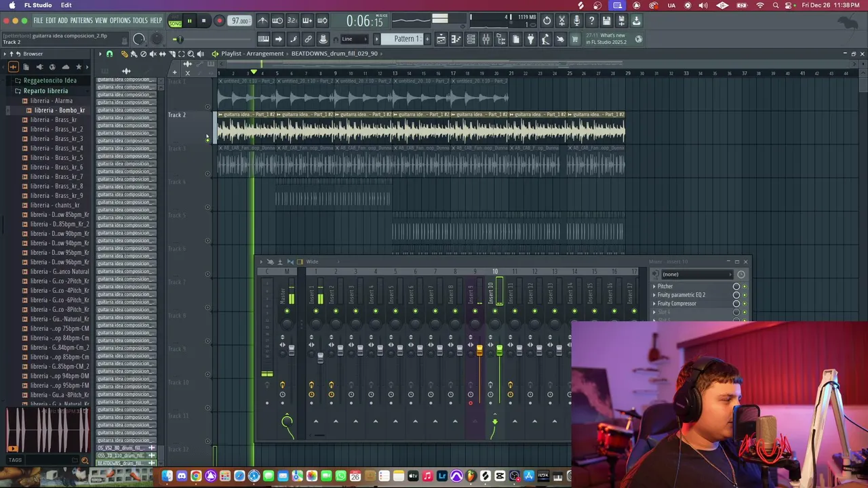Collapse the Reparto libreria folder

45,90
